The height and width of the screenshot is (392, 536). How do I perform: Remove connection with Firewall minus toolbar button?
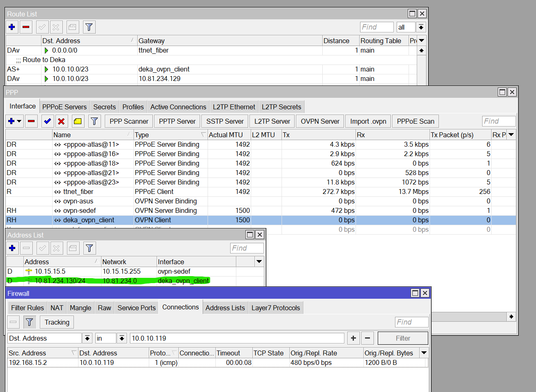click(x=14, y=322)
